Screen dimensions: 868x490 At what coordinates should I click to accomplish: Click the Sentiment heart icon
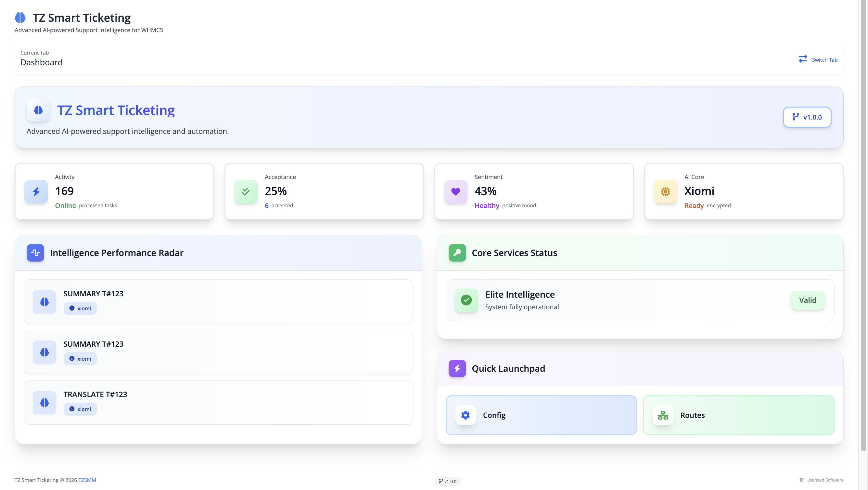(455, 191)
